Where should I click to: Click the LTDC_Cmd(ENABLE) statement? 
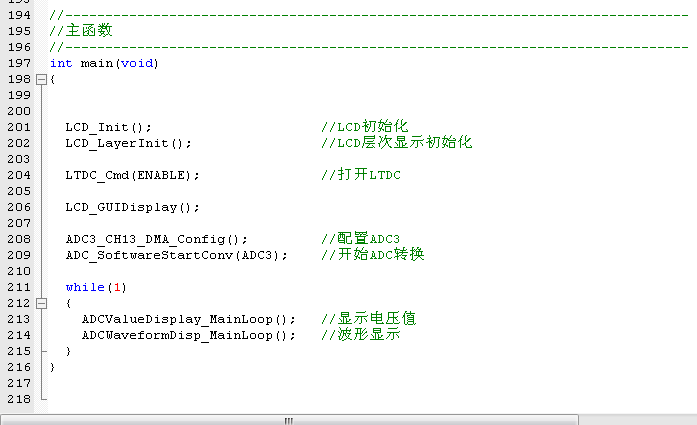tap(132, 175)
